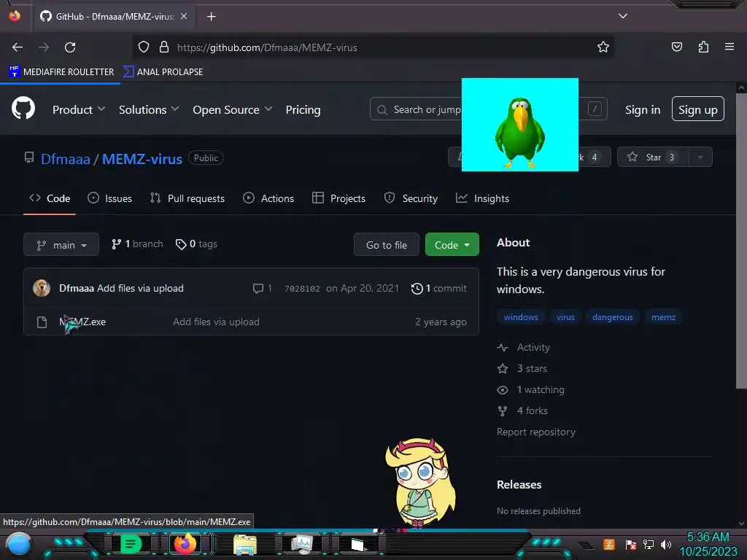The image size is (747, 560).
Task: Open the 1 watching link
Action: 531,389
